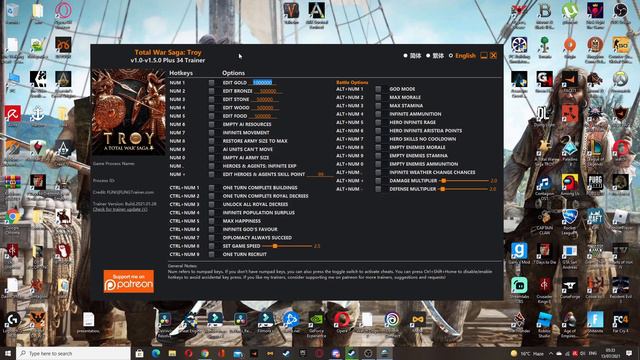Click the Heroes & Agents skill point field
640x360 pixels.
click(321, 174)
